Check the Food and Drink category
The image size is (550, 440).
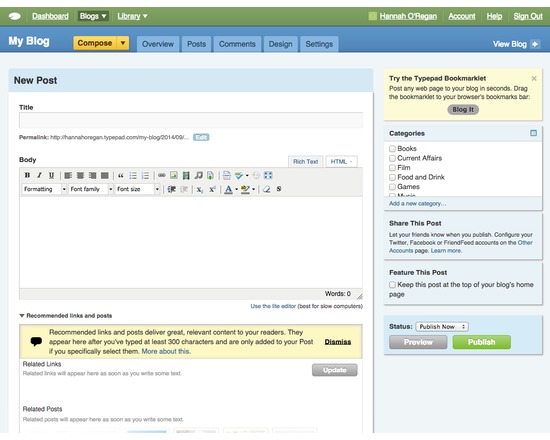pyautogui.click(x=393, y=177)
